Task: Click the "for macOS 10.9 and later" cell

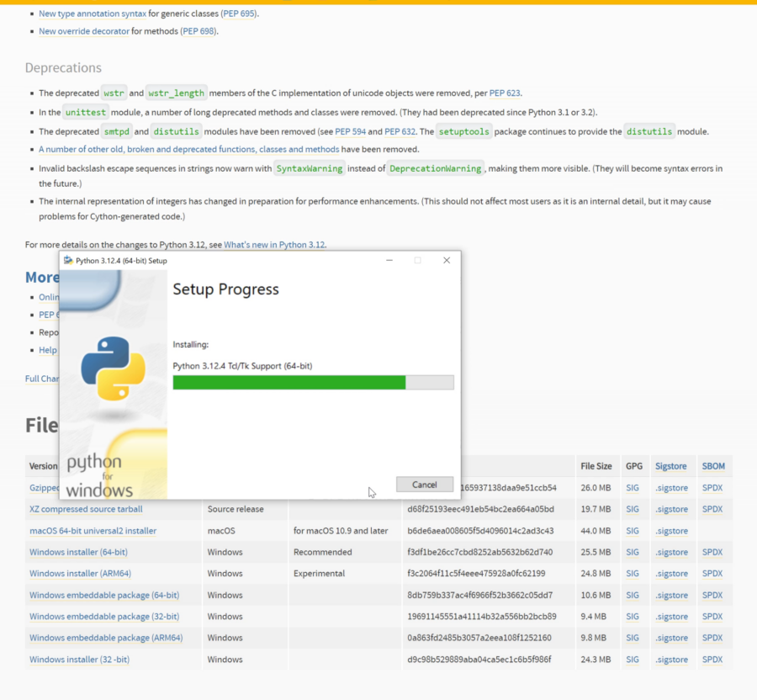Action: (341, 531)
